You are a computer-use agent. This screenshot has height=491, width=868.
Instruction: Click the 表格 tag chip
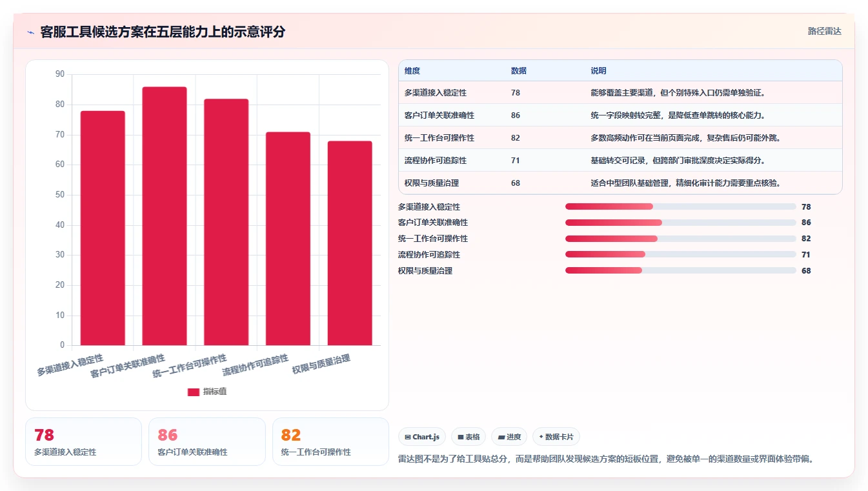pos(469,437)
